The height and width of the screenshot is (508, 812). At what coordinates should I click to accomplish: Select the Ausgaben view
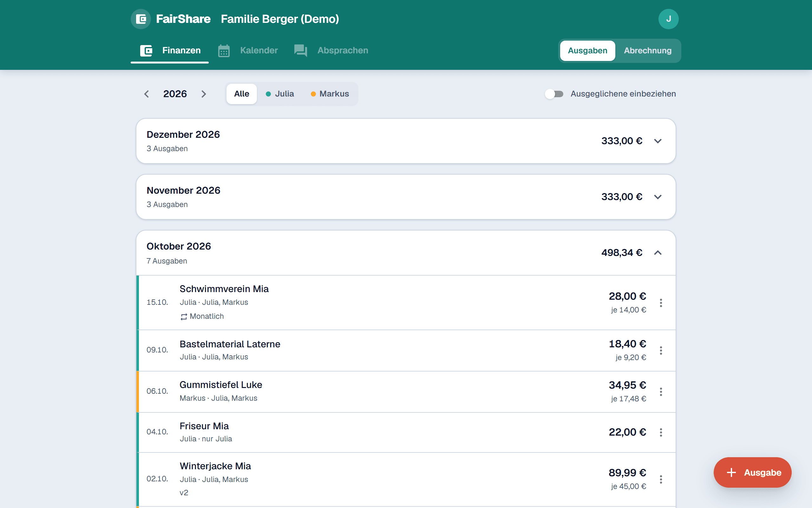point(587,51)
